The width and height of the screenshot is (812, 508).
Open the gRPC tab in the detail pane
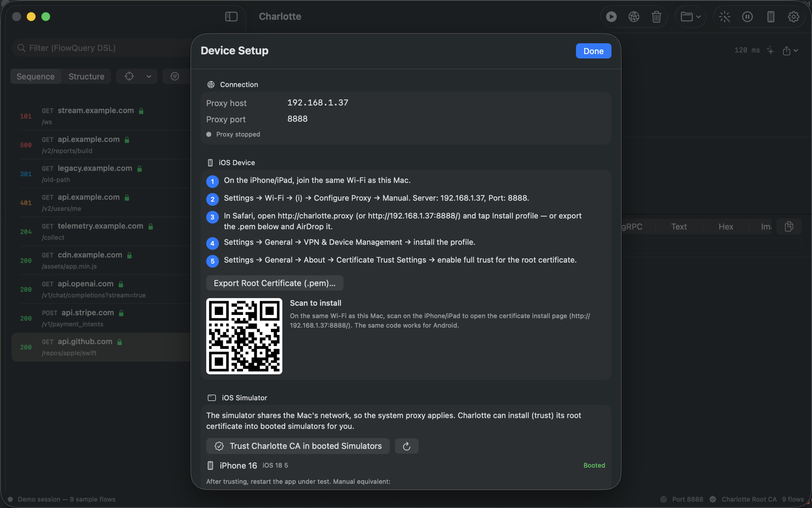[x=632, y=227]
